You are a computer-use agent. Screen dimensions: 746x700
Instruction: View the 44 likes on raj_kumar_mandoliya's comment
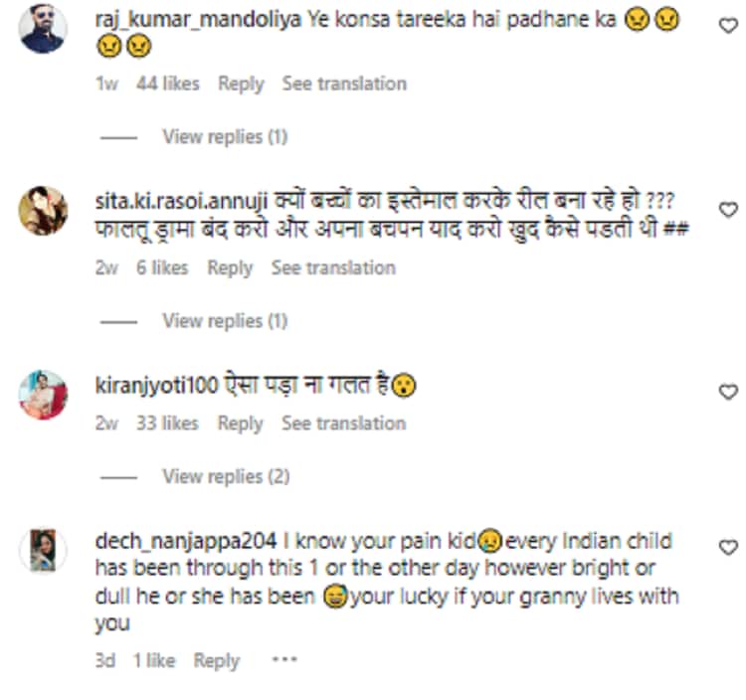point(167,84)
